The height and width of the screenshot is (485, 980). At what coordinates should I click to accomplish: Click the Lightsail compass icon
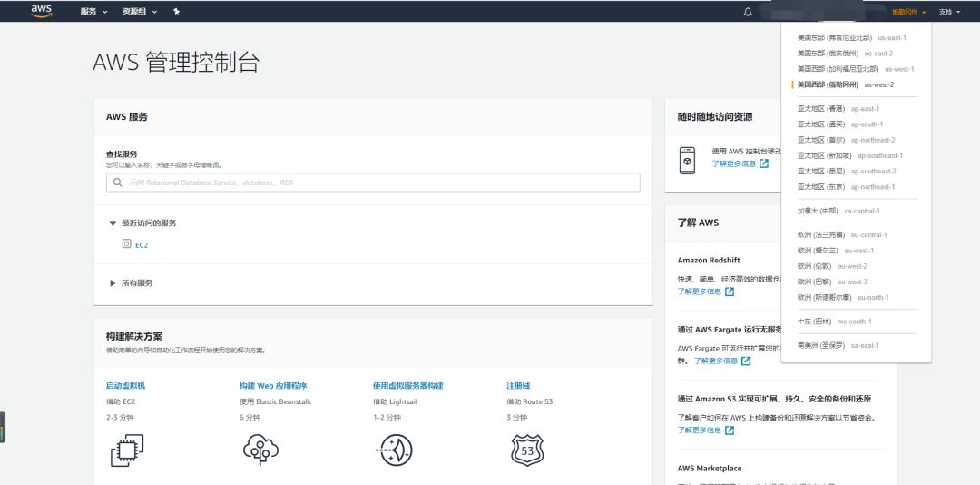(396, 450)
